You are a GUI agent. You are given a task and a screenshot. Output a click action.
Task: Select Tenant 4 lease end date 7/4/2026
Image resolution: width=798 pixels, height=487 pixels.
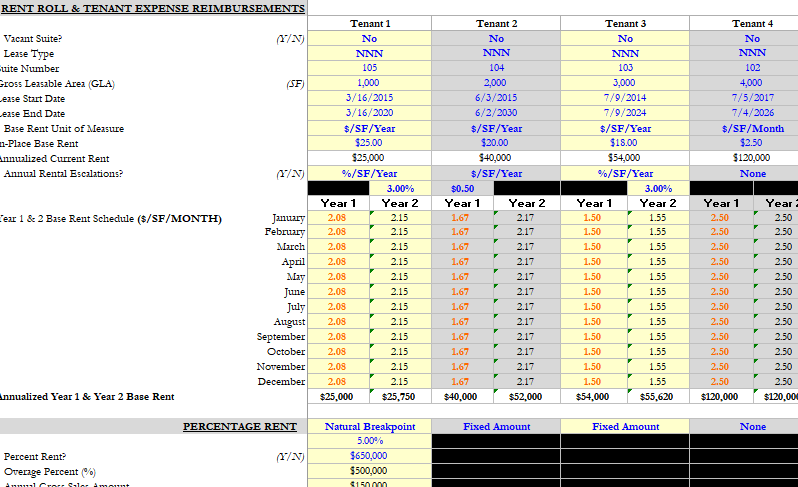click(x=752, y=113)
